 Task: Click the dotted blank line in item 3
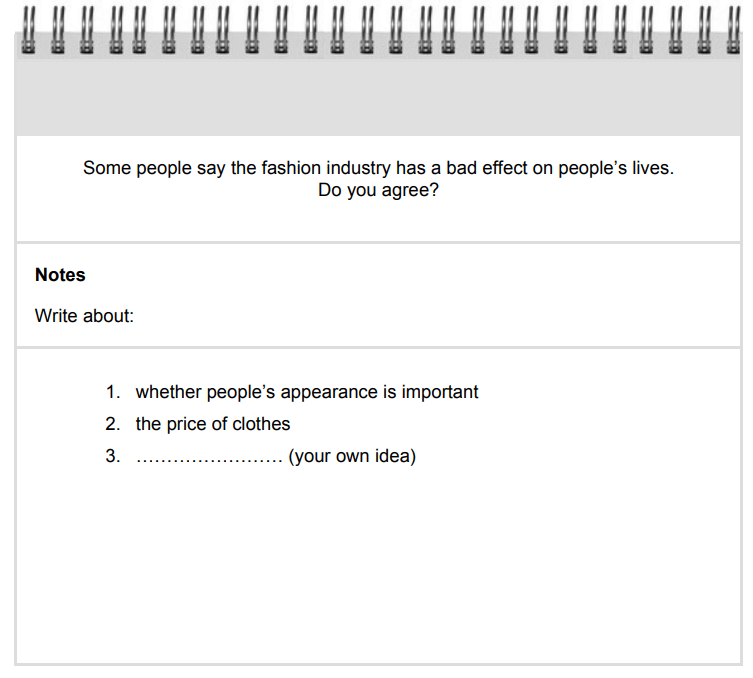point(209,458)
